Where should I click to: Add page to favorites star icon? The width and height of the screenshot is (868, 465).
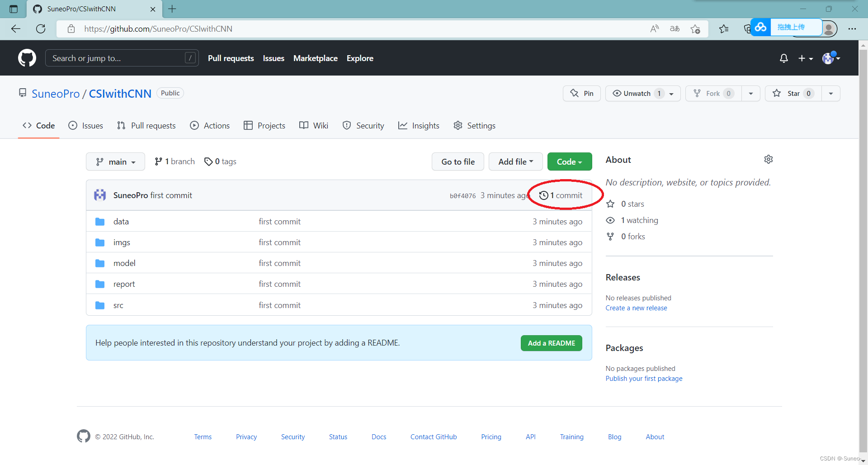(695, 29)
